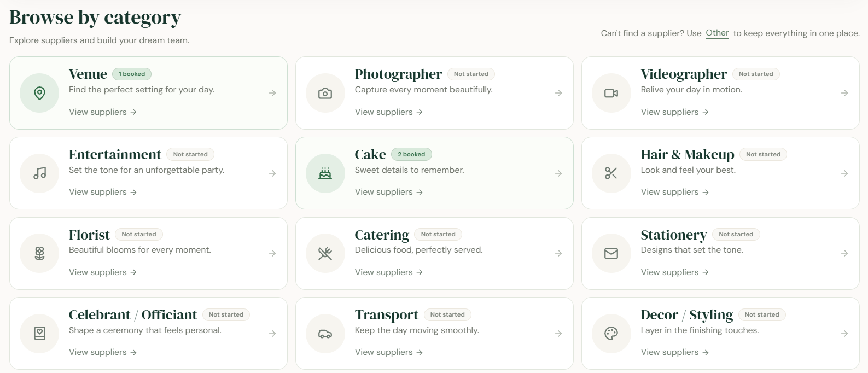Click the Photographer camera icon

click(325, 93)
